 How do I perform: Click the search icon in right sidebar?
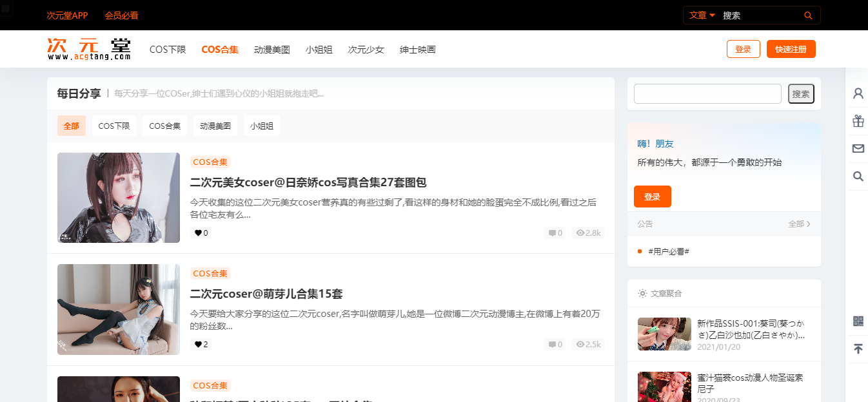tap(858, 177)
